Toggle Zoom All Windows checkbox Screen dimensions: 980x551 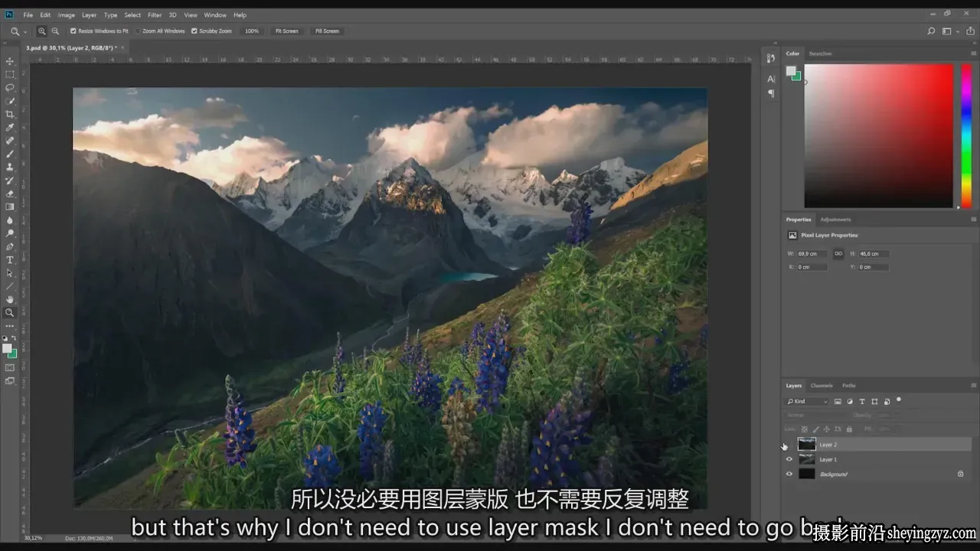pos(137,31)
